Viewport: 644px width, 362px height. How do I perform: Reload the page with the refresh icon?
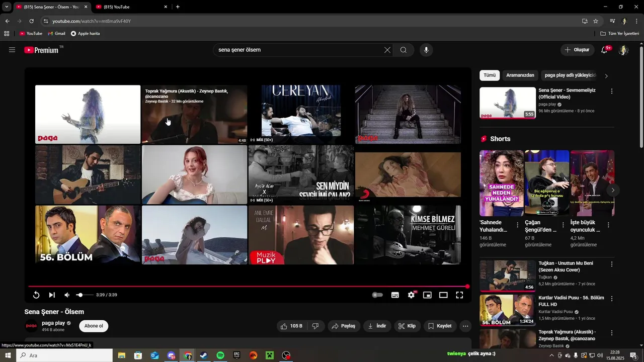[31, 21]
